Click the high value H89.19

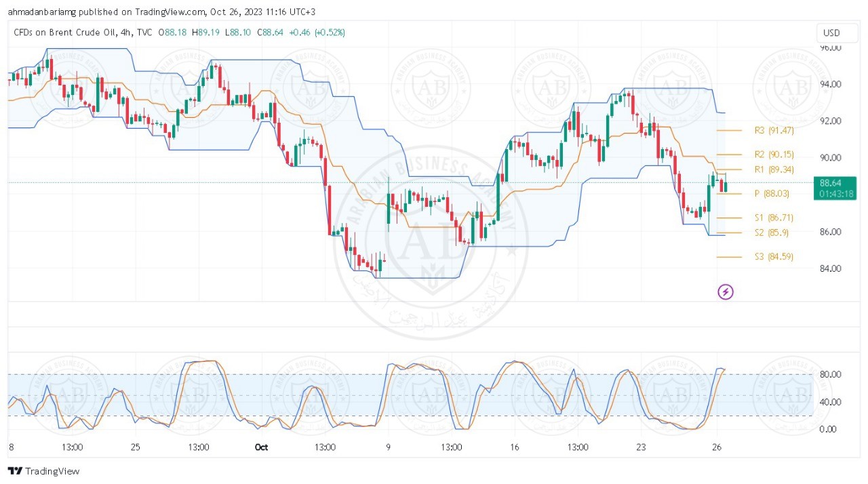(x=205, y=32)
